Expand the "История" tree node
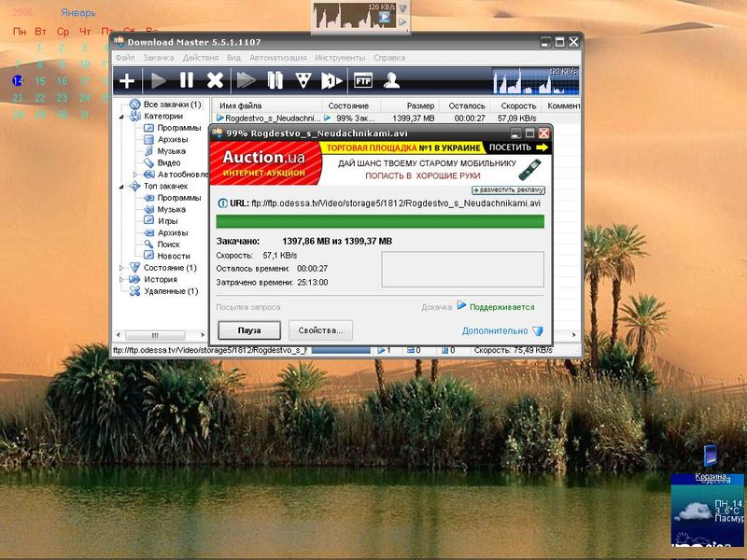This screenshot has height=560, width=747. click(121, 279)
